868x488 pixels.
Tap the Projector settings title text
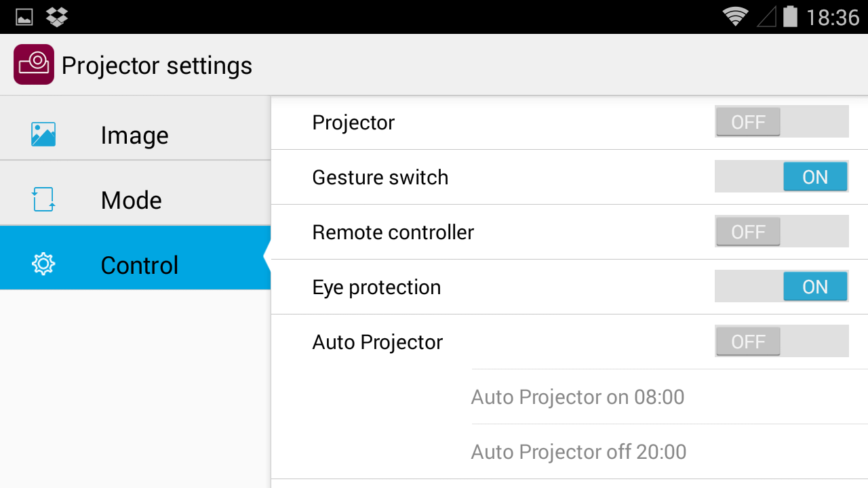coord(157,66)
